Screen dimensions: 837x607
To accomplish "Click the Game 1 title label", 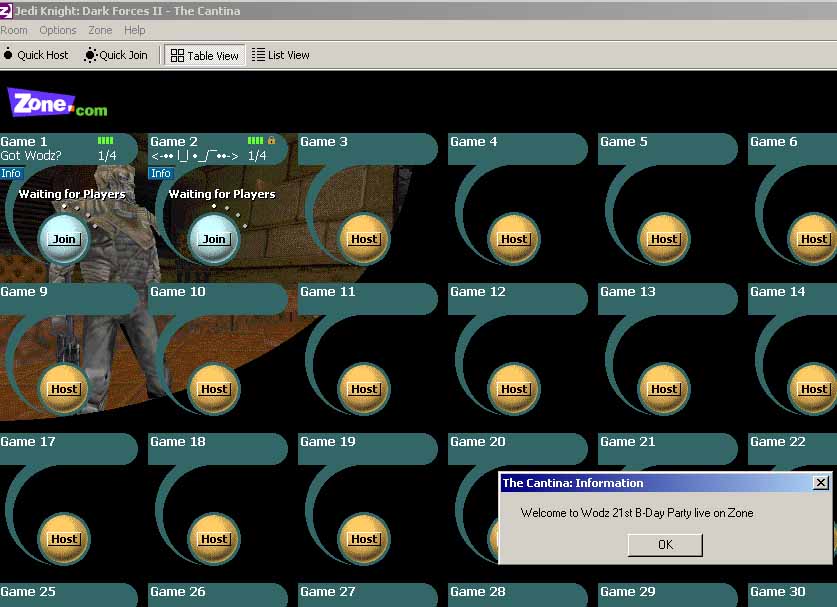I will coord(23,141).
